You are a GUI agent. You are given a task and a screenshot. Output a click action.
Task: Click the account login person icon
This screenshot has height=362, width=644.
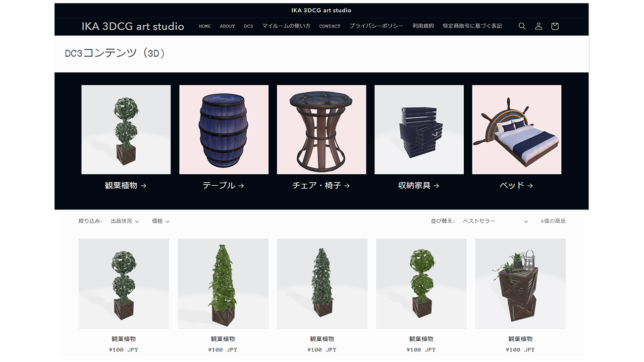[538, 26]
